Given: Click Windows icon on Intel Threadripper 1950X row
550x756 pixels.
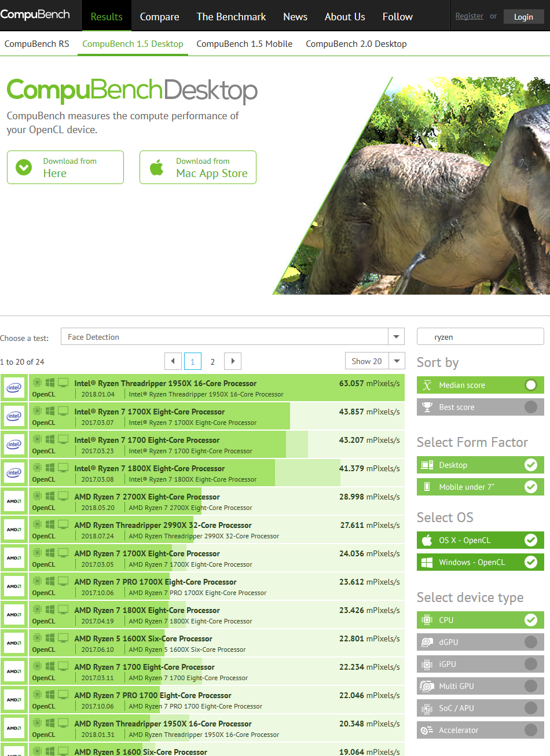Looking at the screenshot, I should click(50, 382).
